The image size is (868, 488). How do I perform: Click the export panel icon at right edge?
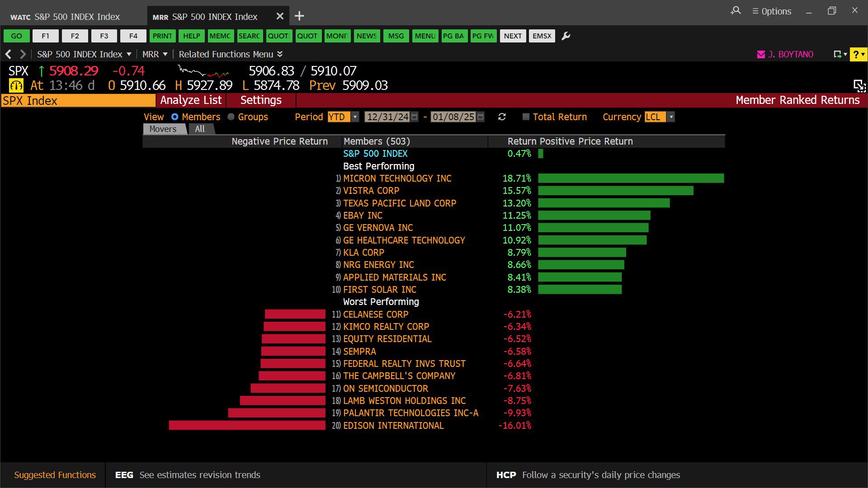pos(859,85)
